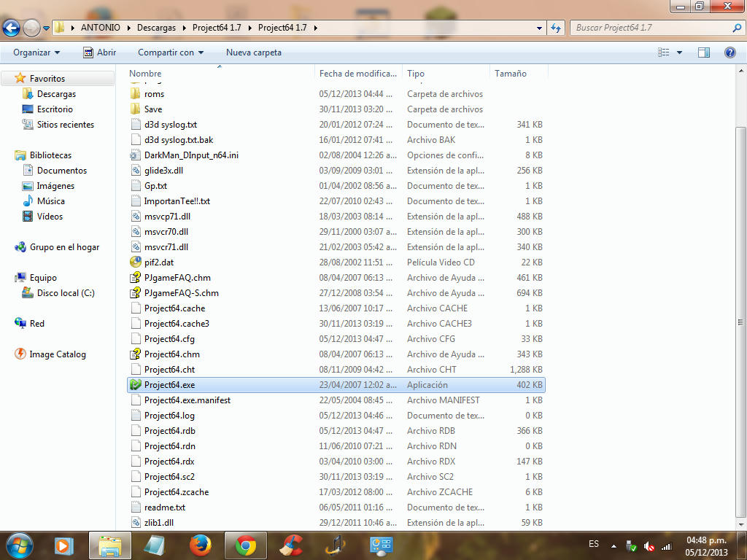This screenshot has width=747, height=560.
Task: Click the help question mark icon
Action: coord(729,52)
